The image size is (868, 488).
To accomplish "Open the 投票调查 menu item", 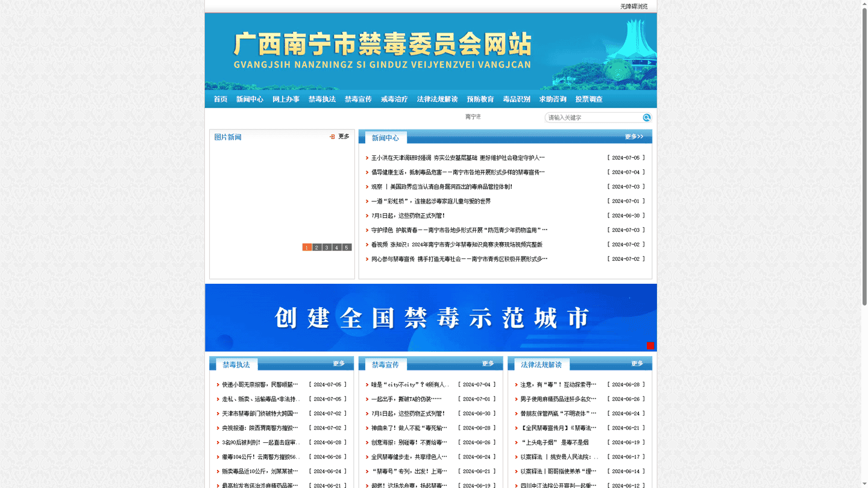I will pyautogui.click(x=589, y=99).
